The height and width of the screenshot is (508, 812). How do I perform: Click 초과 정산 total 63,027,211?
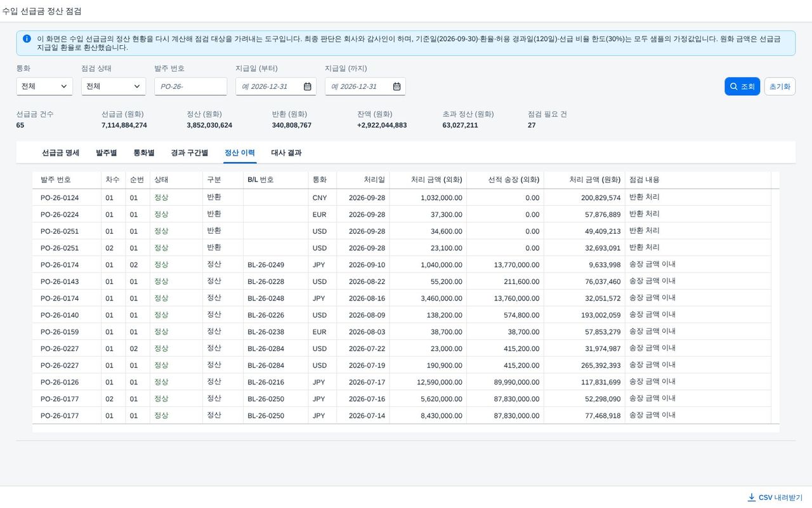click(460, 125)
